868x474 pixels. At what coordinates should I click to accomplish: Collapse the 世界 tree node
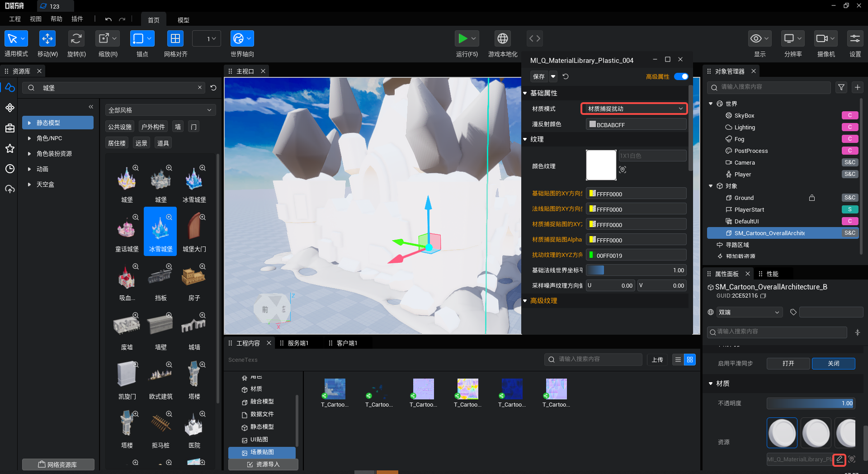[x=711, y=104]
